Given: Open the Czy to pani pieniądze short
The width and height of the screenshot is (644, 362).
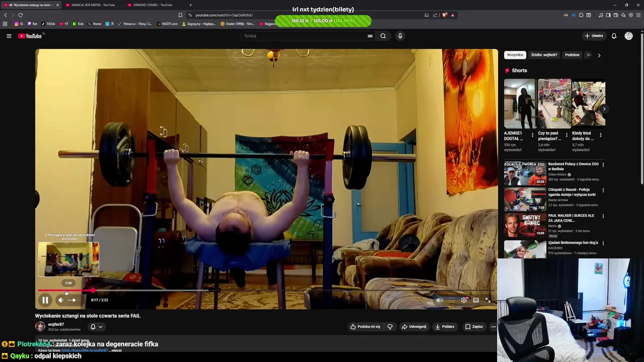Looking at the screenshot, I should pos(554,103).
